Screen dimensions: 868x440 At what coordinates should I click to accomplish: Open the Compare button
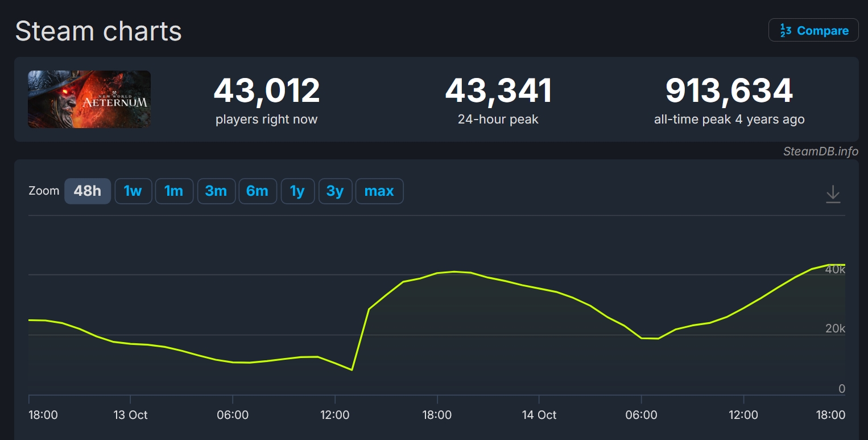click(x=813, y=31)
